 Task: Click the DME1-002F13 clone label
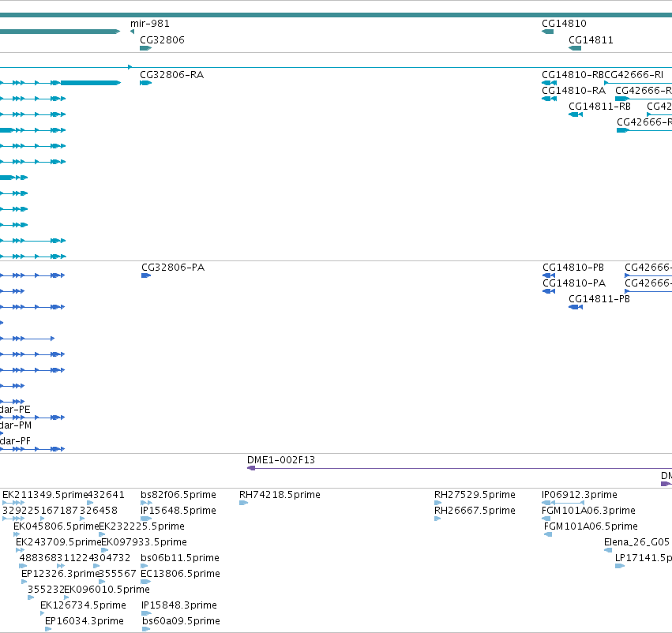click(x=281, y=460)
